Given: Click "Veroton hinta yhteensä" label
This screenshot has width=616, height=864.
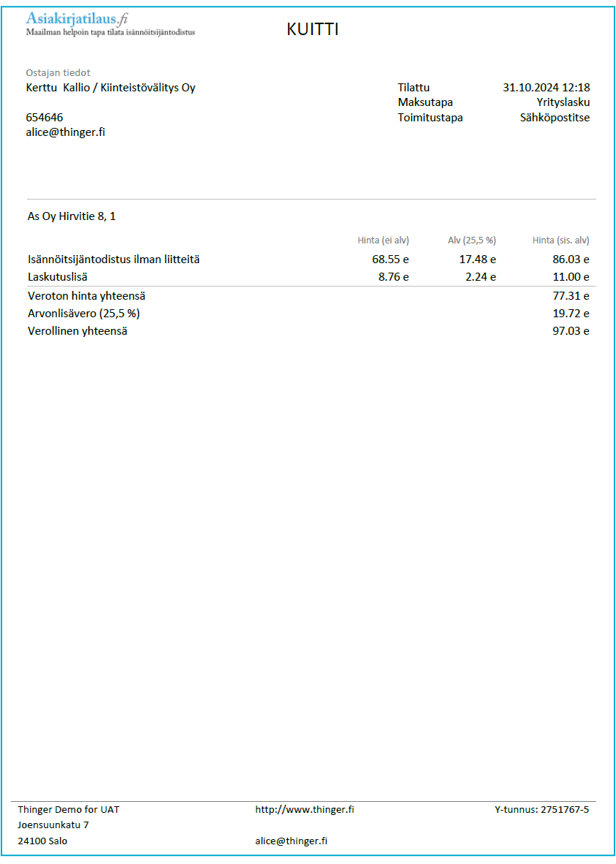Looking at the screenshot, I should coord(86,296).
